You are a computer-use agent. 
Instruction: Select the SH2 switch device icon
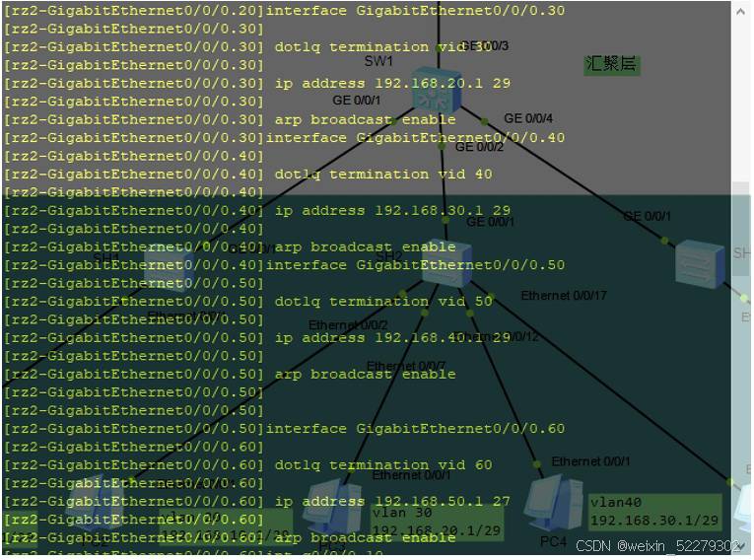click(x=446, y=263)
